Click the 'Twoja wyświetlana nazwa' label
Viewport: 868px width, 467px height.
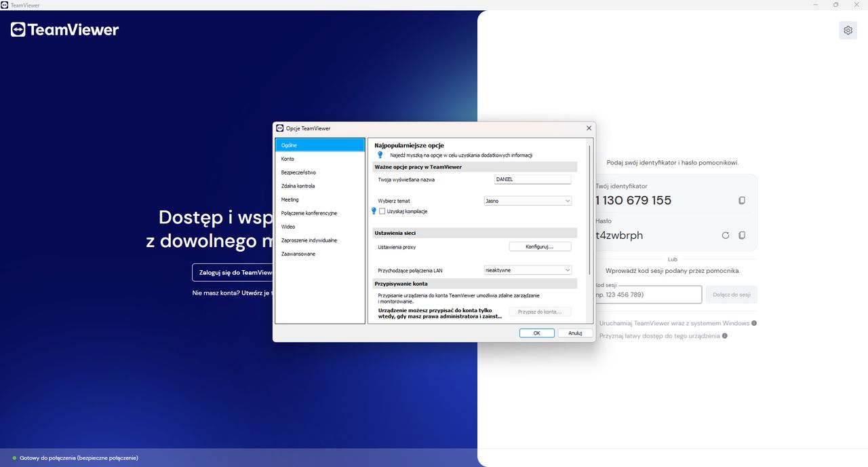[406, 179]
